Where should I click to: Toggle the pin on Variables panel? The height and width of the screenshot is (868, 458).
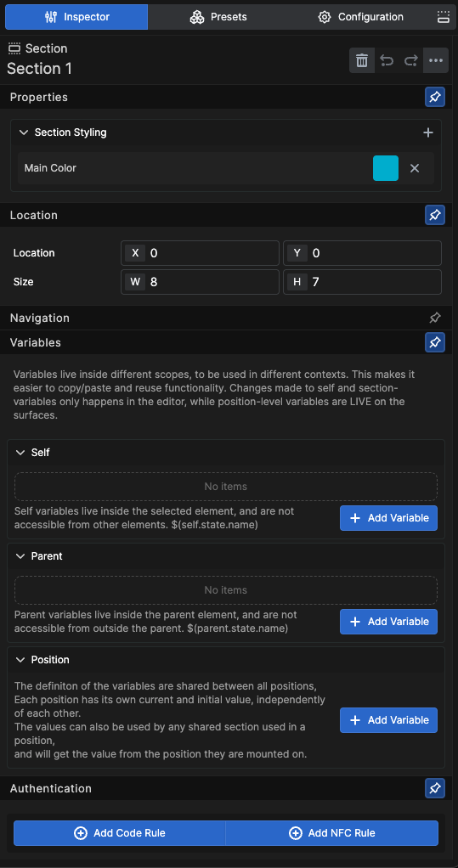(435, 342)
